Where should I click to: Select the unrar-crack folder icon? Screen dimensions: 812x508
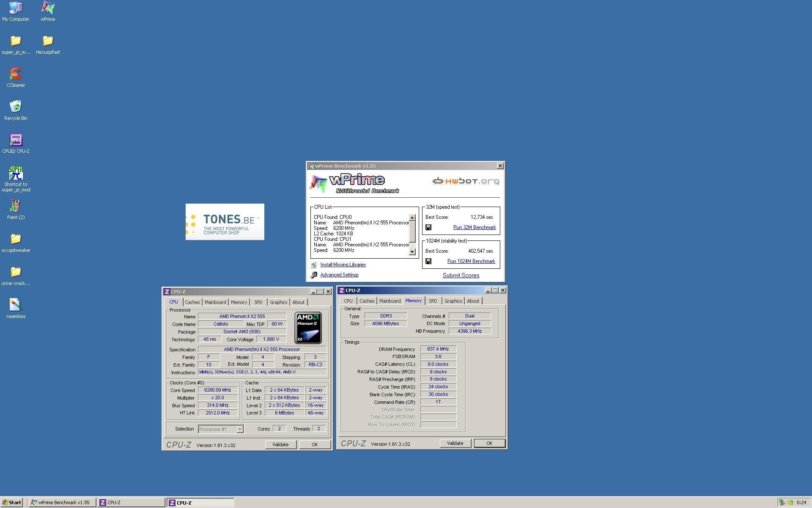coord(16,276)
